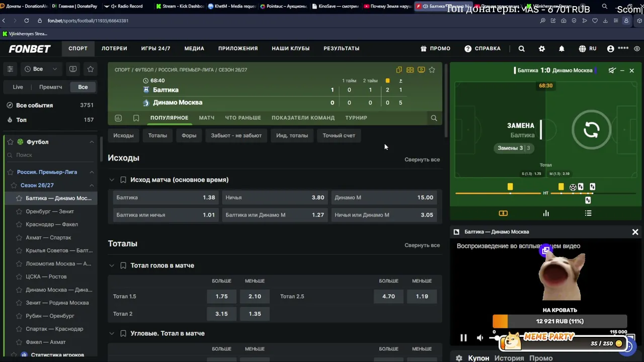Image resolution: width=644 pixels, height=362 pixels.
Task: Open favorites star in sidebar toolbar
Action: pyautogui.click(x=91, y=69)
